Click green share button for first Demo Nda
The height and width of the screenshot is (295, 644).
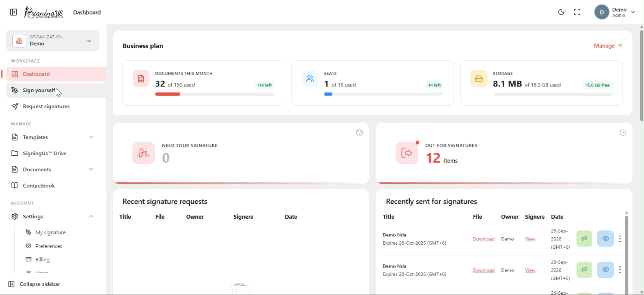coord(584,238)
